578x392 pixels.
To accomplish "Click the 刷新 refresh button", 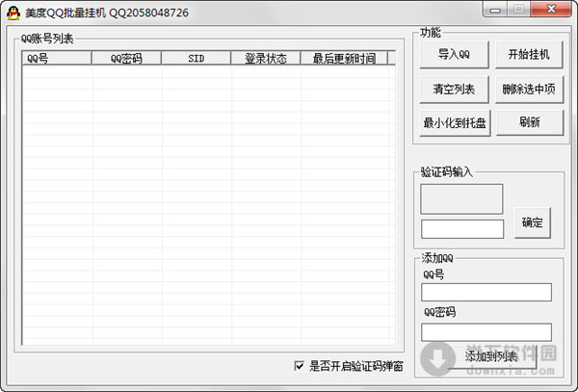I will [530, 122].
